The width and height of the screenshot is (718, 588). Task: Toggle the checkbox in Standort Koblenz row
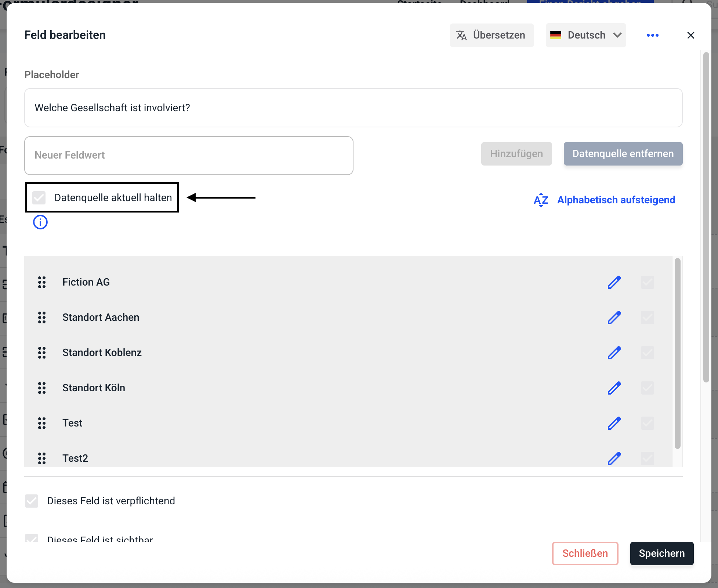point(647,353)
